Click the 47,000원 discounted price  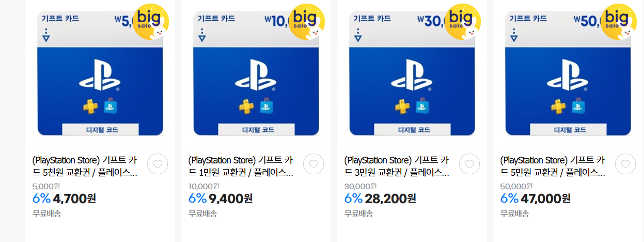point(546,199)
